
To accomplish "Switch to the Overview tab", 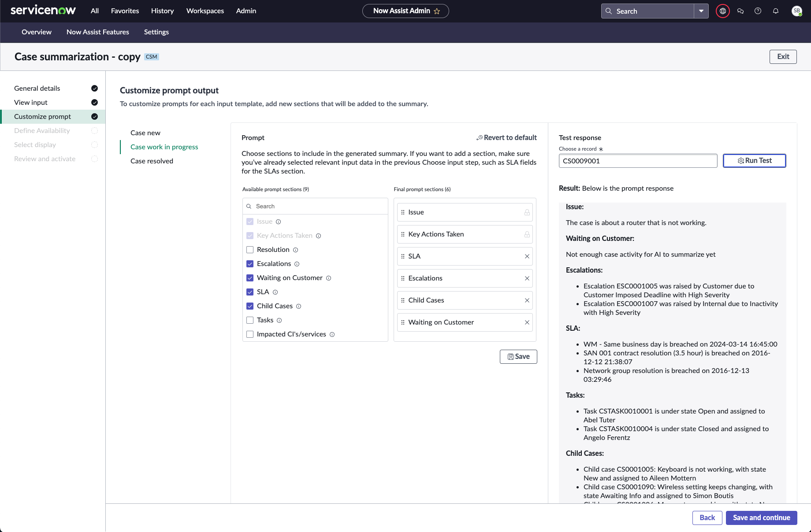I will [37, 32].
